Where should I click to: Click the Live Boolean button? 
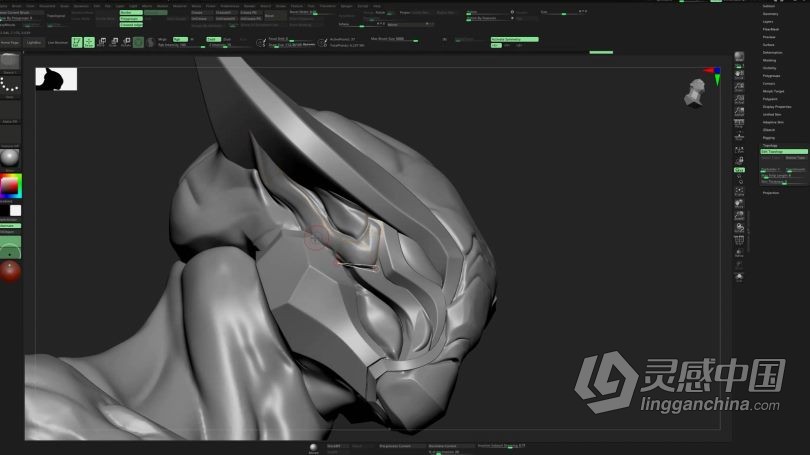point(57,42)
